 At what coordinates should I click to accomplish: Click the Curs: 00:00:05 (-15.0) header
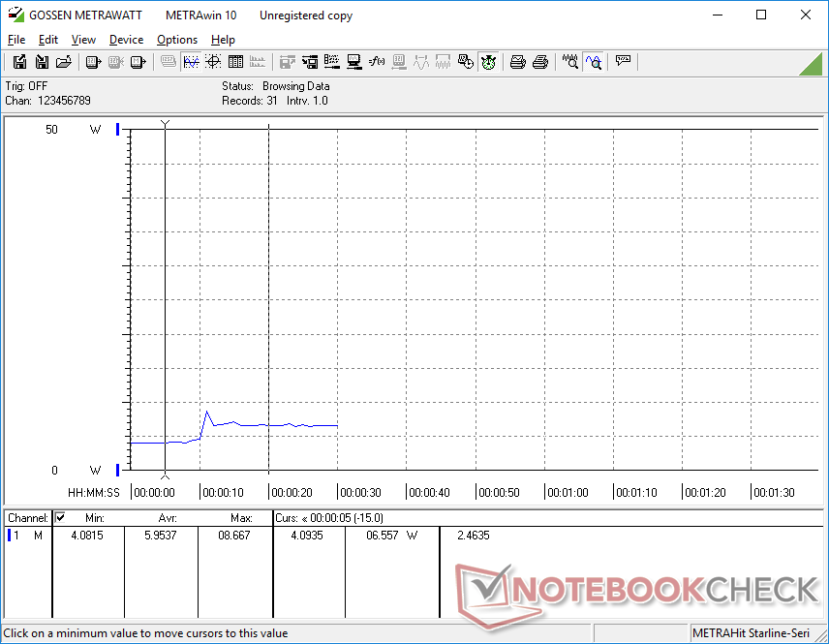coord(329,518)
